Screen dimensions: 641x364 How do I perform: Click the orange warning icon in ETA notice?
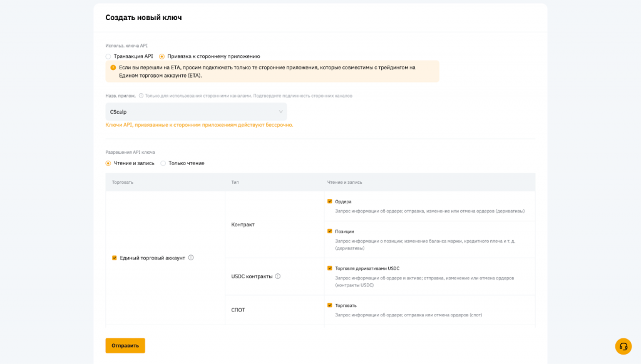coord(113,68)
